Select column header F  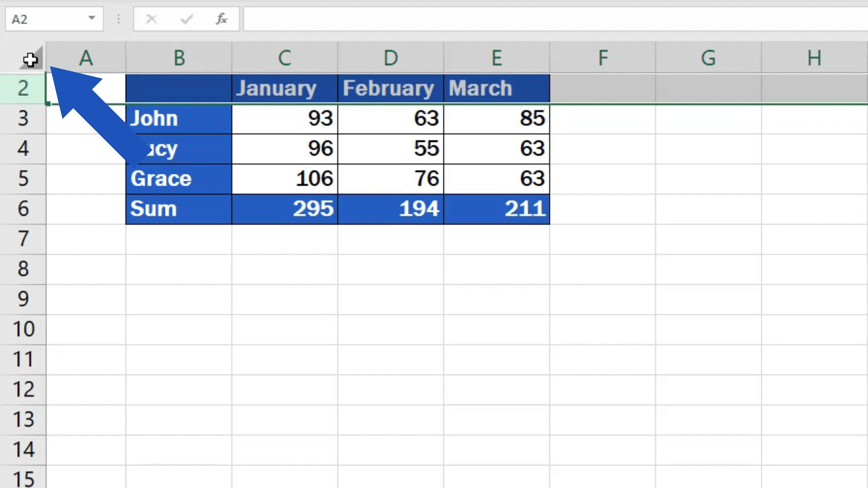coord(602,57)
